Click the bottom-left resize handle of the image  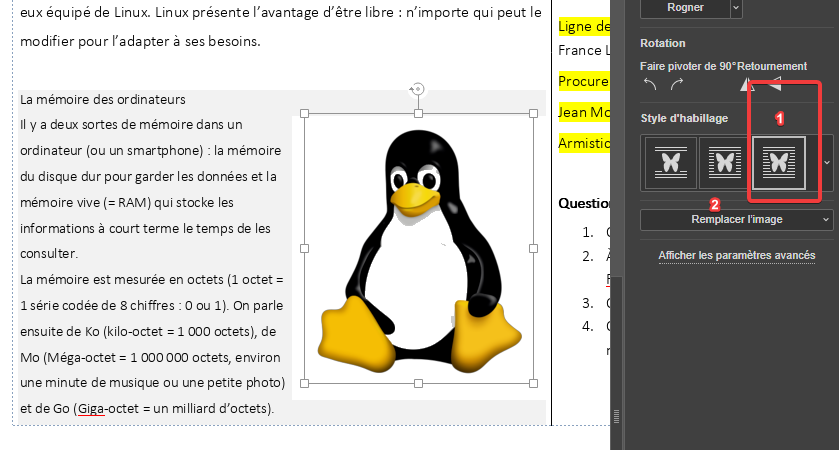pyautogui.click(x=304, y=383)
